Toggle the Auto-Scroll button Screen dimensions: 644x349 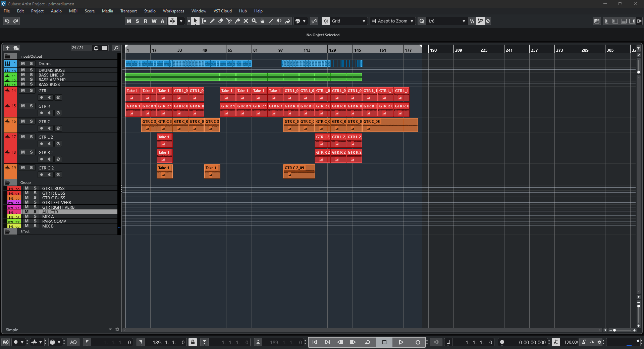(172, 21)
